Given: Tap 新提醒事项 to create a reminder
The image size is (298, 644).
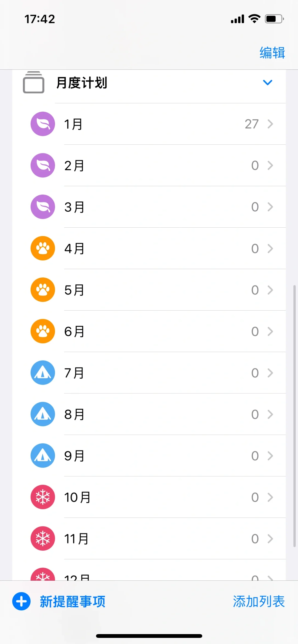Looking at the screenshot, I should [73, 601].
